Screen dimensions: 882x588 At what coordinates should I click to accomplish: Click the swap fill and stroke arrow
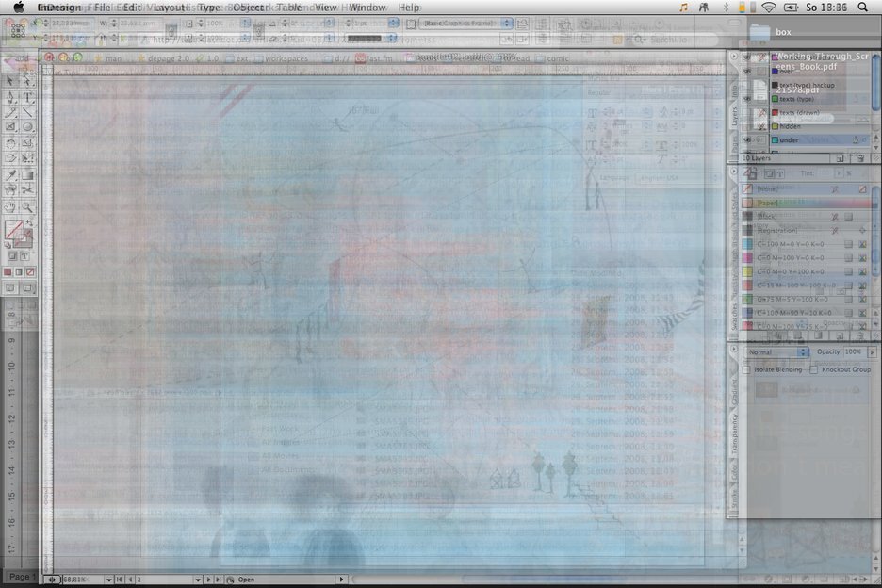(x=29, y=223)
